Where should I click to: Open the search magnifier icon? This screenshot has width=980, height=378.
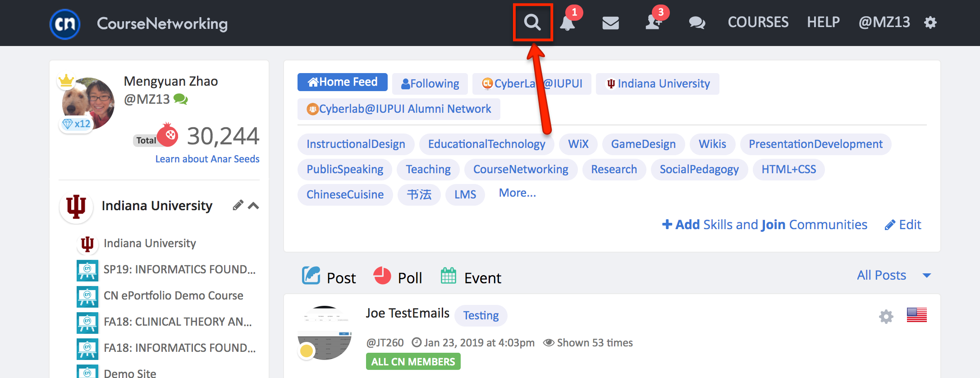coord(532,22)
